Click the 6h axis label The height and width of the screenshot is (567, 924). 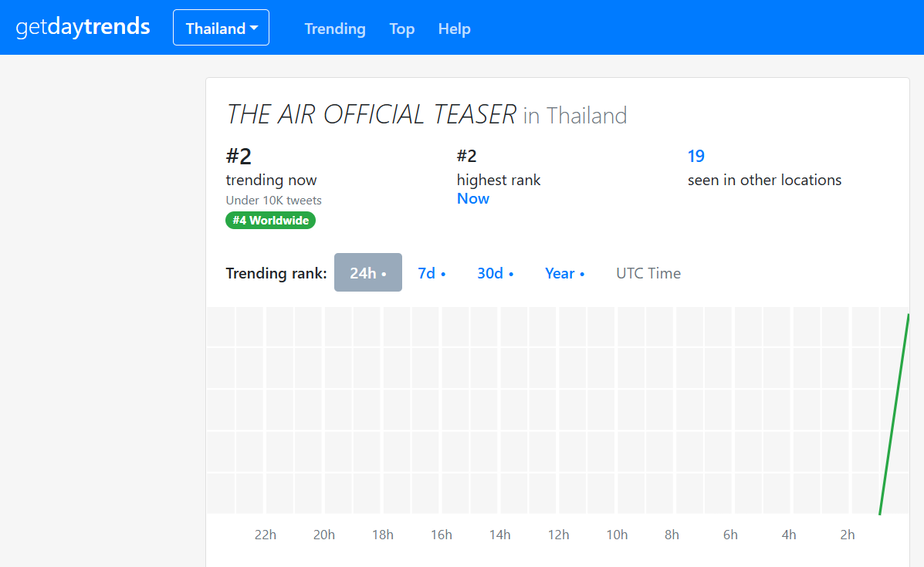[x=730, y=535]
